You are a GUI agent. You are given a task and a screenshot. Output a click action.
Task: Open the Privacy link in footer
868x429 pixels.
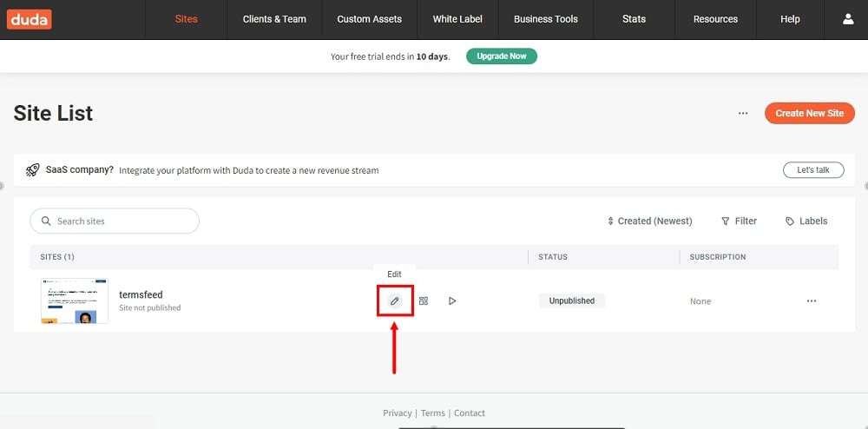point(397,413)
